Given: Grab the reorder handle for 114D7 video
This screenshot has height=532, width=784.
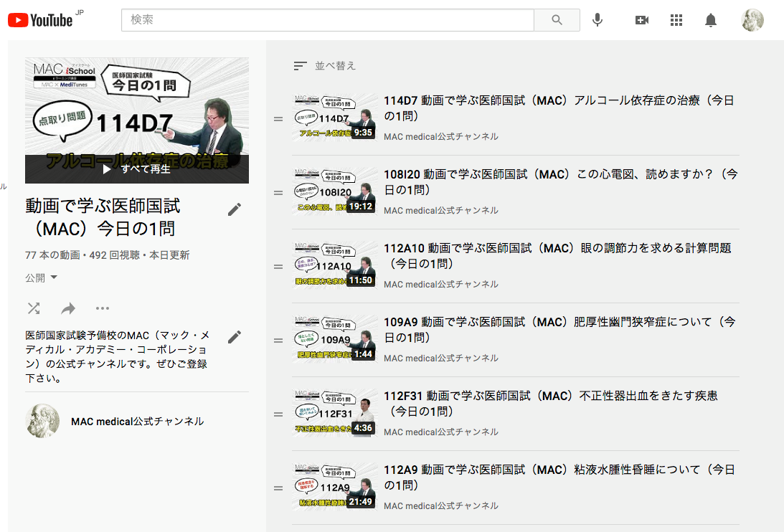Looking at the screenshot, I should point(278,119).
